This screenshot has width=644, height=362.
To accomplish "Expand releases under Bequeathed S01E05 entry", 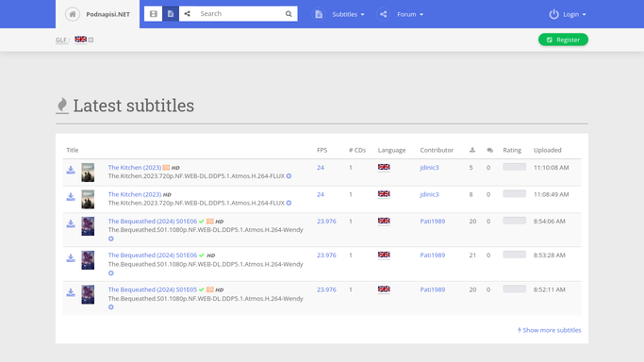I will (x=111, y=307).
